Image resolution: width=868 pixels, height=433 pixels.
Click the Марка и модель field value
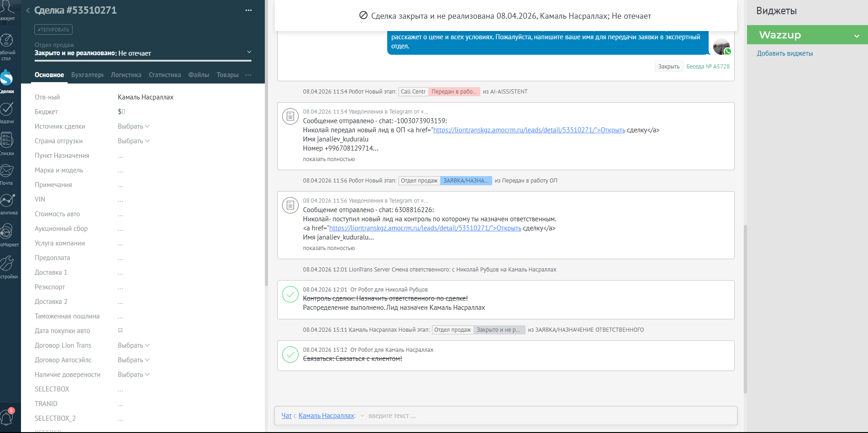coord(121,171)
